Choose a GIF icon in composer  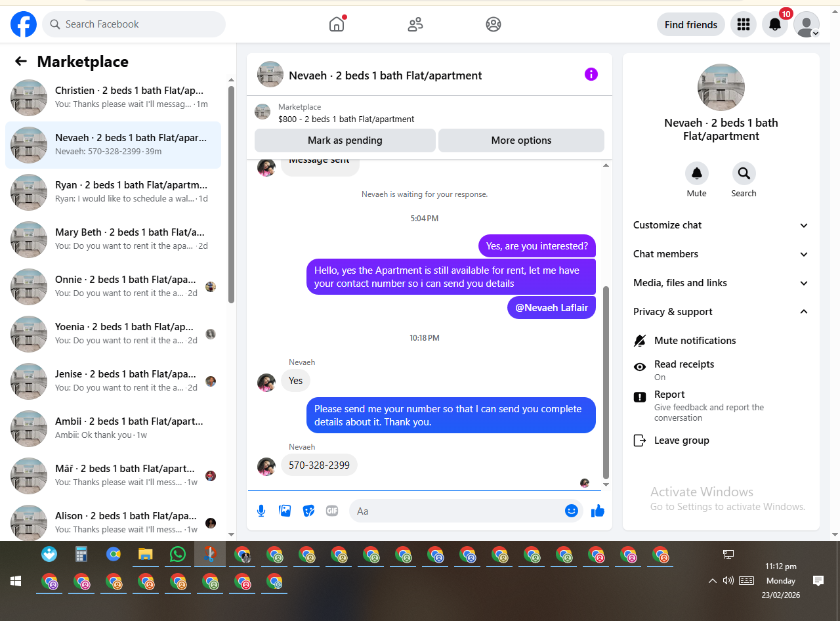pyautogui.click(x=332, y=511)
